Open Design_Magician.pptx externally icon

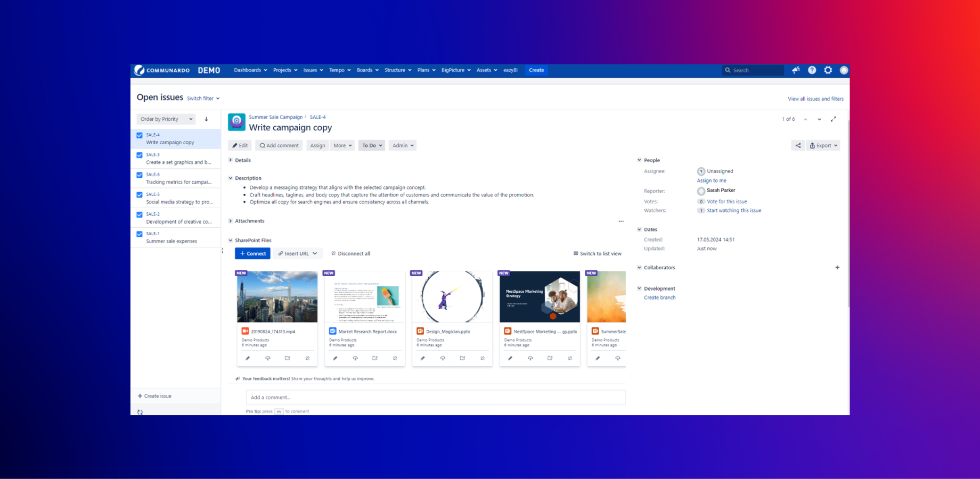pyautogui.click(x=462, y=358)
